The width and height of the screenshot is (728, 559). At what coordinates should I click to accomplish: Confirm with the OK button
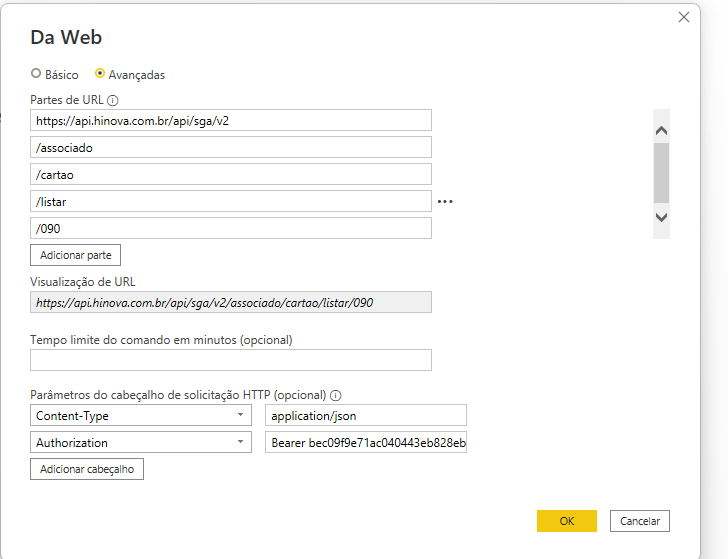click(566, 521)
